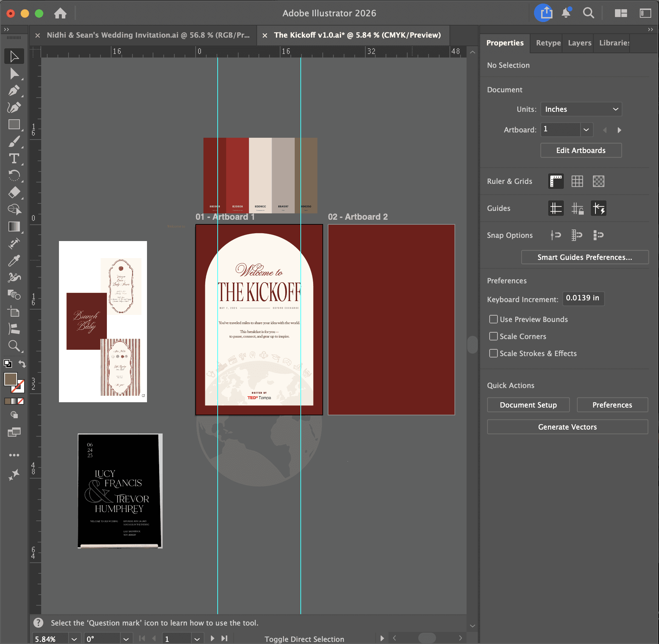Image resolution: width=659 pixels, height=644 pixels.
Task: Select the Pen tool
Action: coord(14,91)
